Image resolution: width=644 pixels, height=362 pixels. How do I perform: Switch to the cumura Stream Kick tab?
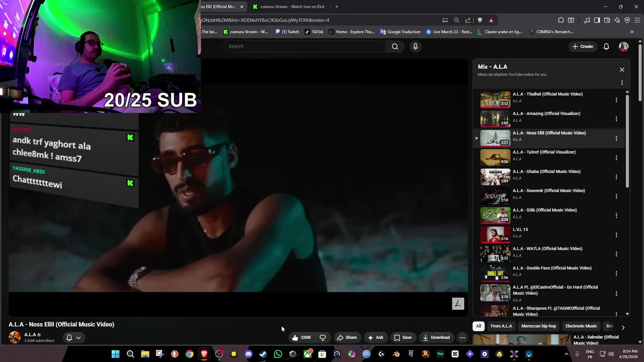point(293,7)
